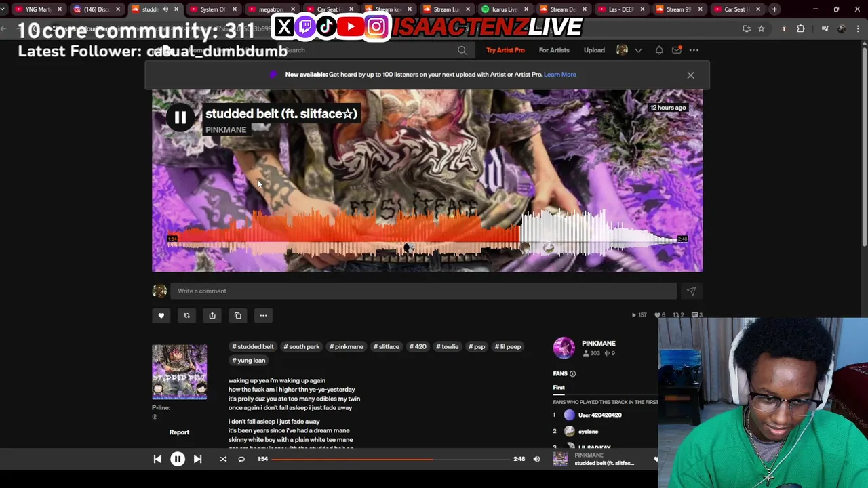Report this track
Image resolution: width=868 pixels, height=488 pixels.
[179, 432]
